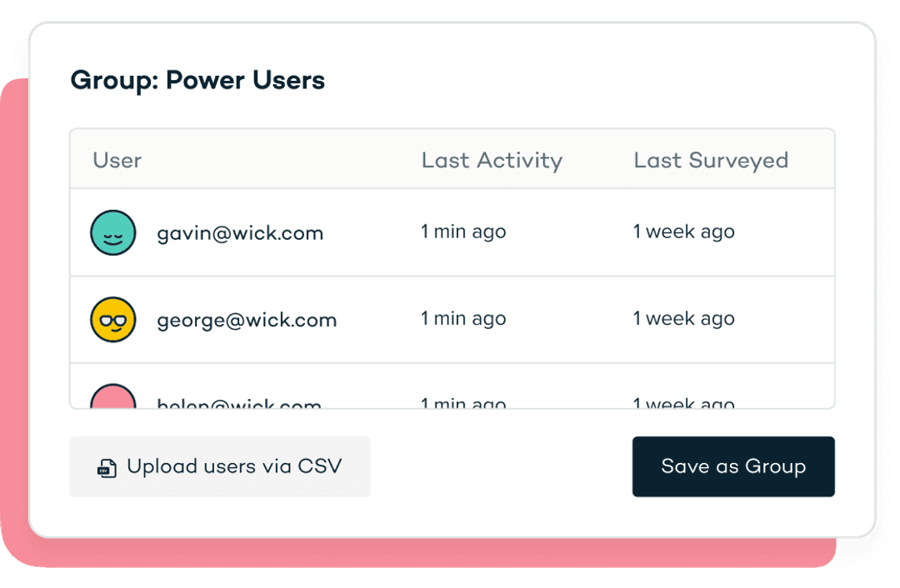Image resolution: width=900 pixels, height=588 pixels.
Task: Click george's yellow glasses avatar
Action: (x=113, y=320)
